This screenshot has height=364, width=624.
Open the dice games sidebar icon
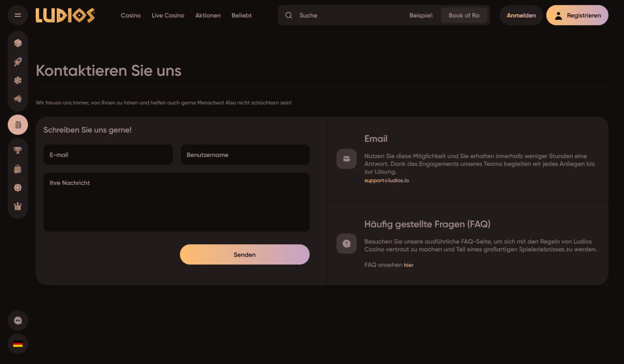18,43
